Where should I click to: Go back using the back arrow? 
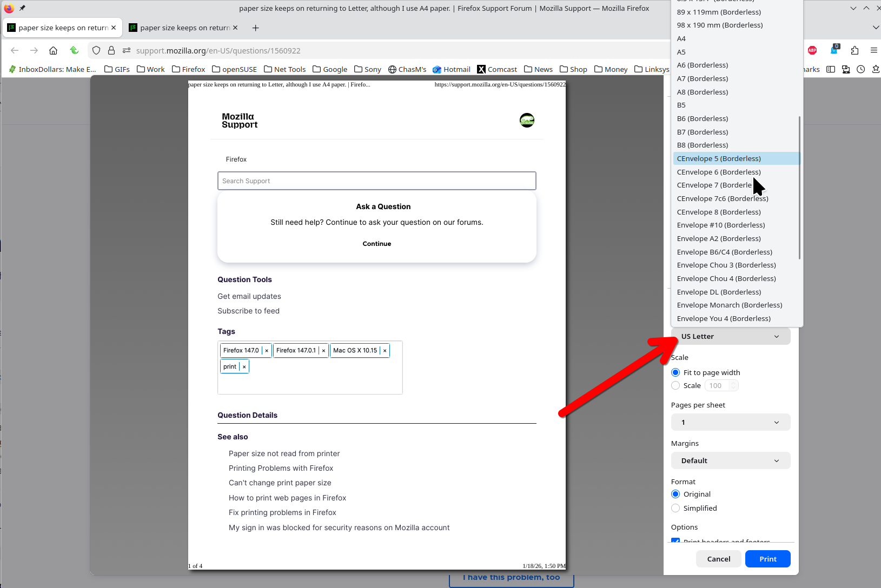[x=15, y=50]
